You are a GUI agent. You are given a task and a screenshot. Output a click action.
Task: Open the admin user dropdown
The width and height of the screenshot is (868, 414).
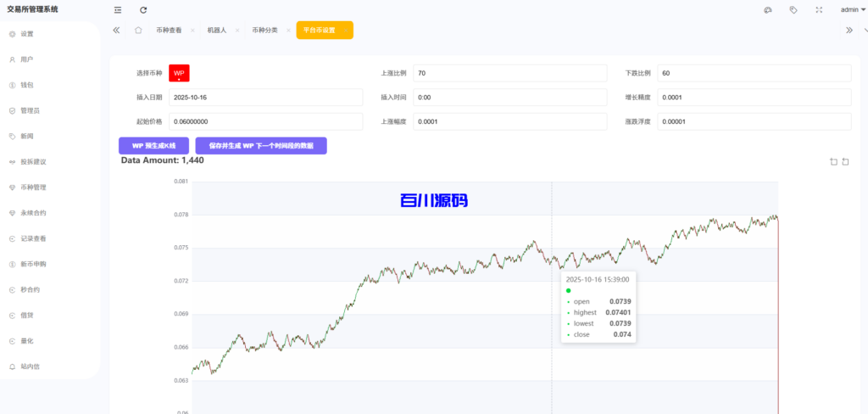pyautogui.click(x=852, y=10)
